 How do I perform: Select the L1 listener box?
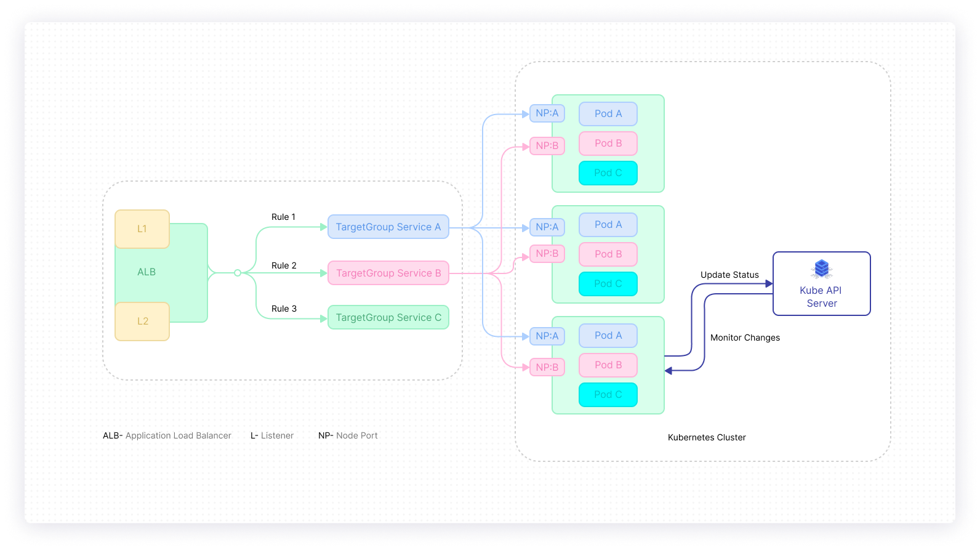pyautogui.click(x=142, y=229)
